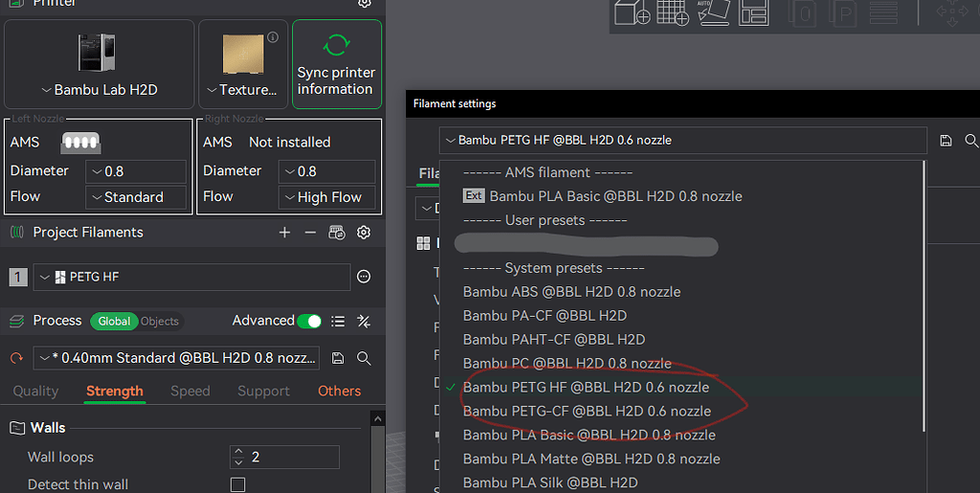
Task: Switch process scope to Objects
Action: pyautogui.click(x=159, y=322)
